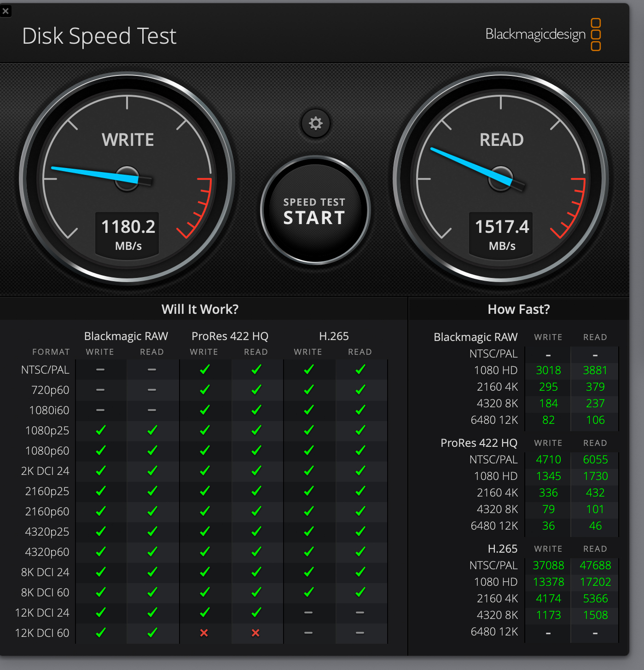Image resolution: width=644 pixels, height=670 pixels.
Task: Click the red X for 12K DCI 60 ProRes read
Action: [x=255, y=633]
